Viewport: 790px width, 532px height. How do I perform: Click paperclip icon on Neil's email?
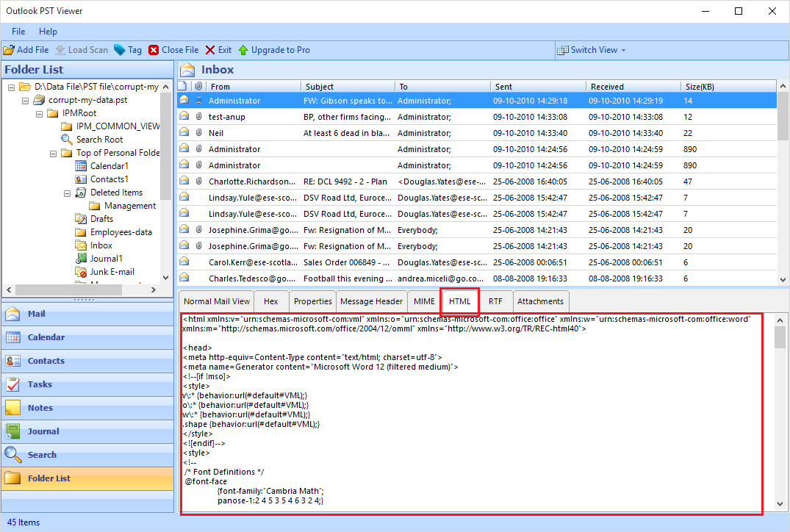[x=199, y=132]
